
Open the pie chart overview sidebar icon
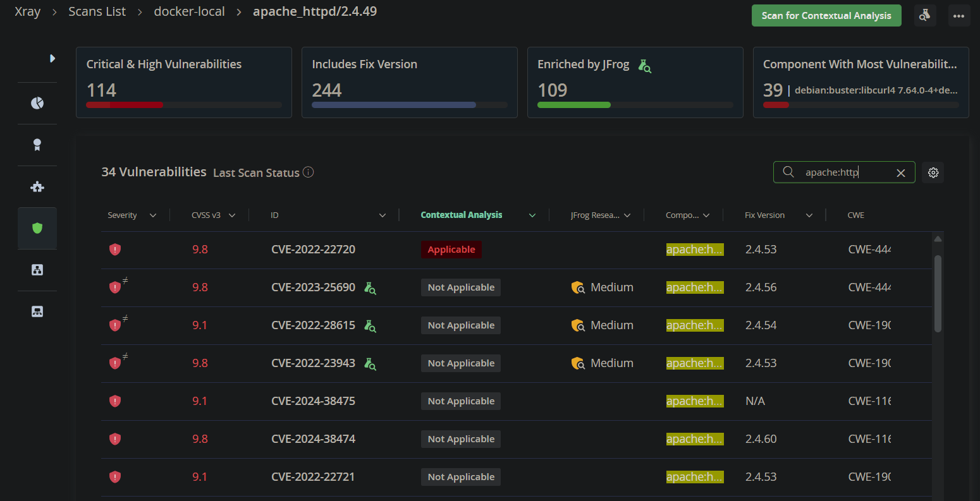point(37,103)
